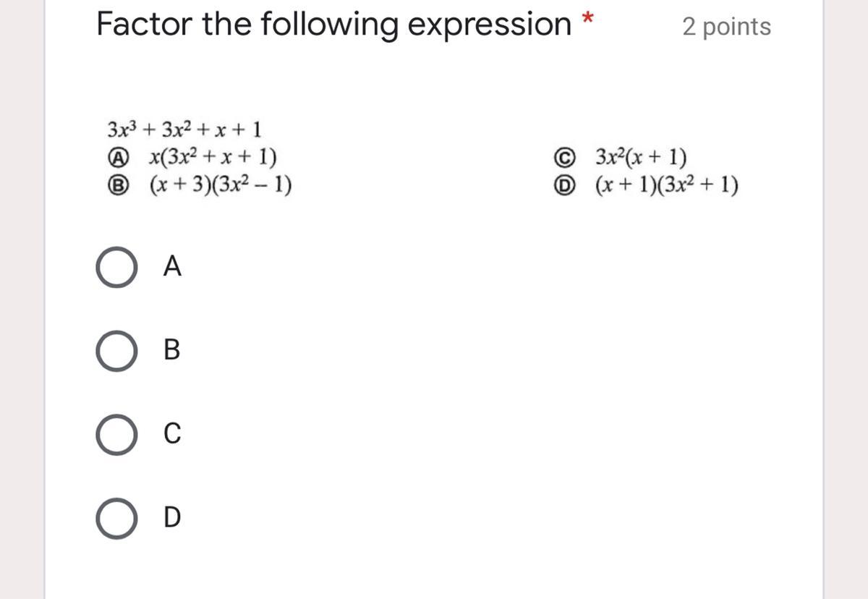Image resolution: width=868 pixels, height=599 pixels.
Task: Click the circled B icon in the question image
Action: point(124,187)
